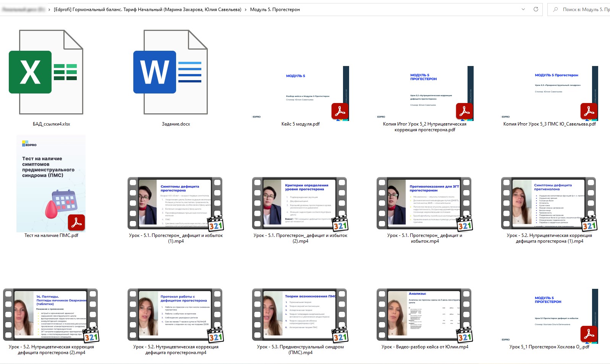Expand the address bar history dropdown
The width and height of the screenshot is (610, 364).
(523, 9)
